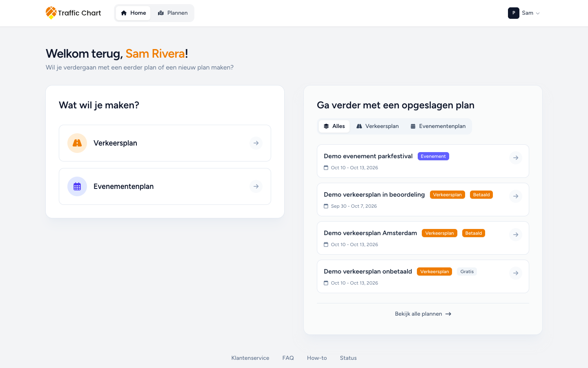
Task: Open Demo verkeersplan in beoordeling
Action: click(x=423, y=200)
